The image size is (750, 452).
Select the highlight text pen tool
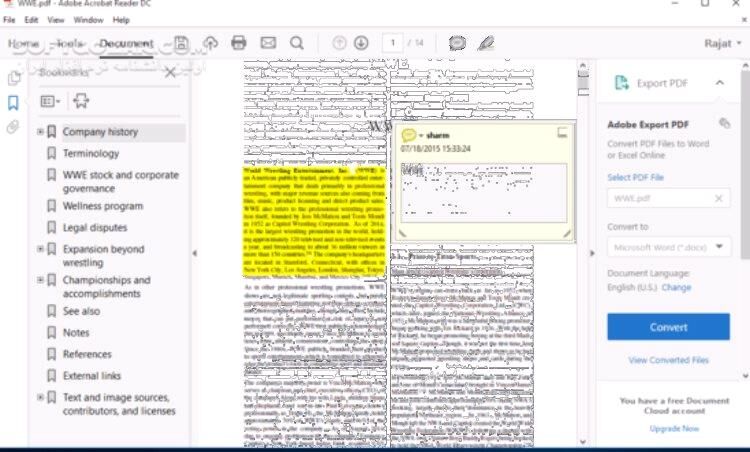point(486,43)
